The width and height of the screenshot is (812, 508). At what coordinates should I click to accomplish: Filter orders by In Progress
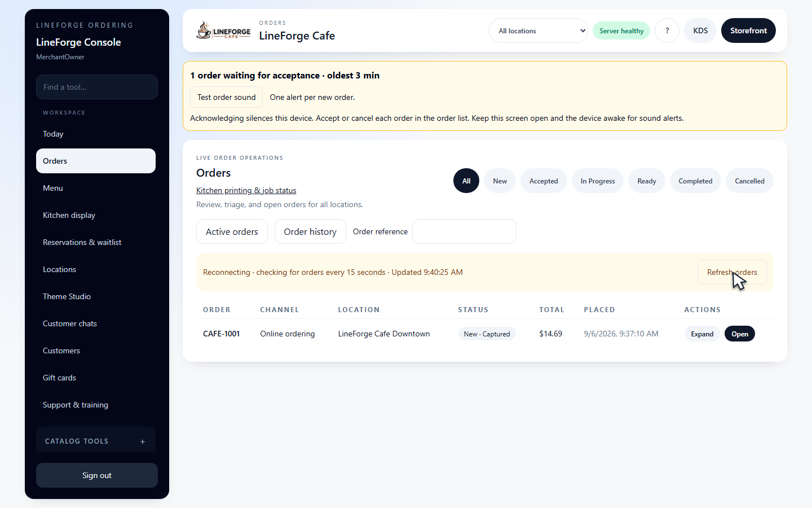(598, 181)
